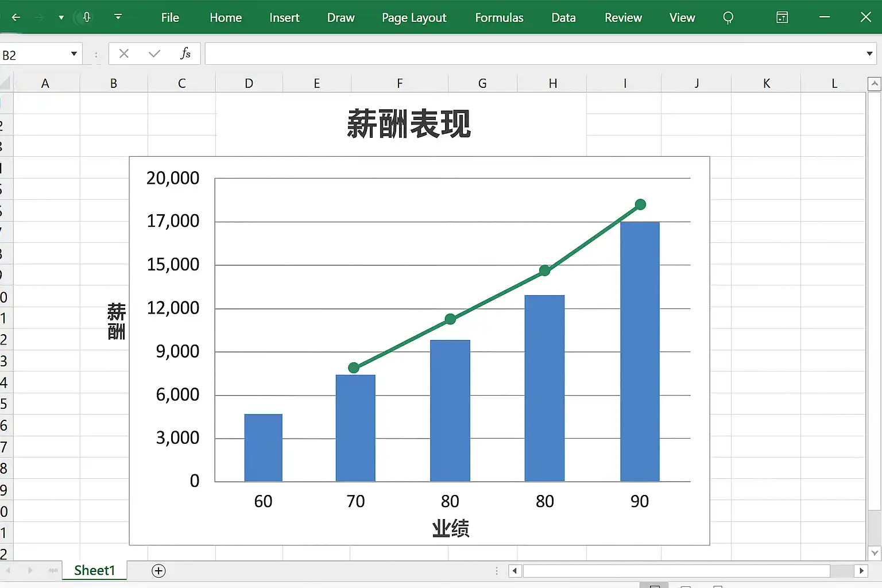882x588 pixels.
Task: Add a new sheet with plus icon
Action: [158, 570]
